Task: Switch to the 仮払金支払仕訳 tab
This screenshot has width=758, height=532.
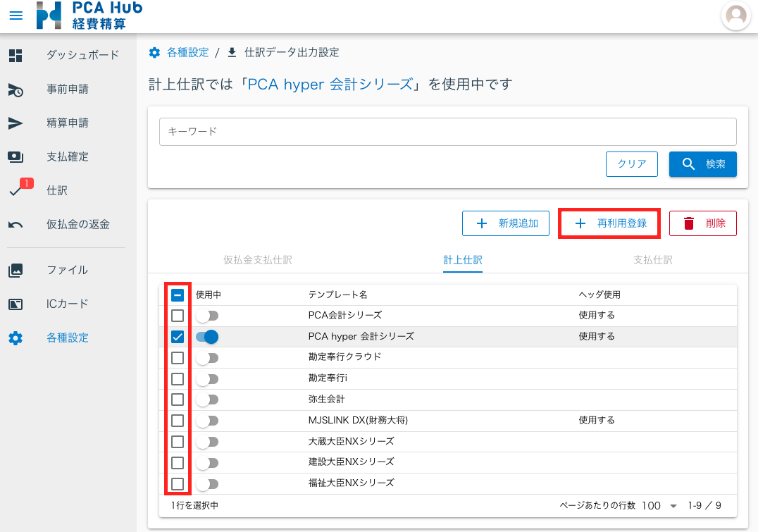Action: (x=258, y=260)
